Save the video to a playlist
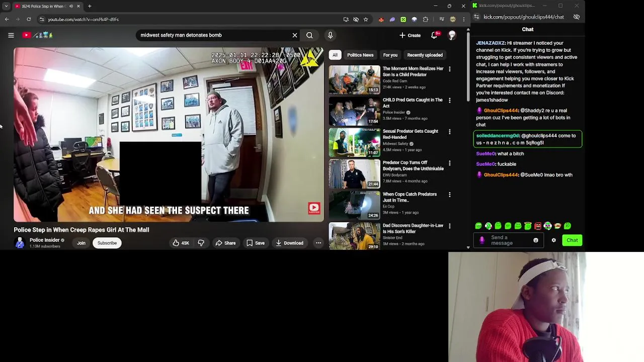Screen dimensions: 644x362 coord(255,243)
